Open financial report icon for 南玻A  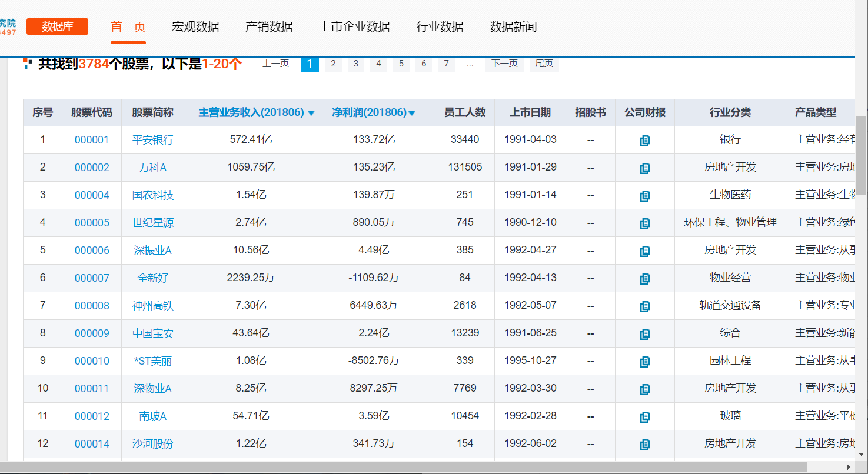[x=645, y=417]
